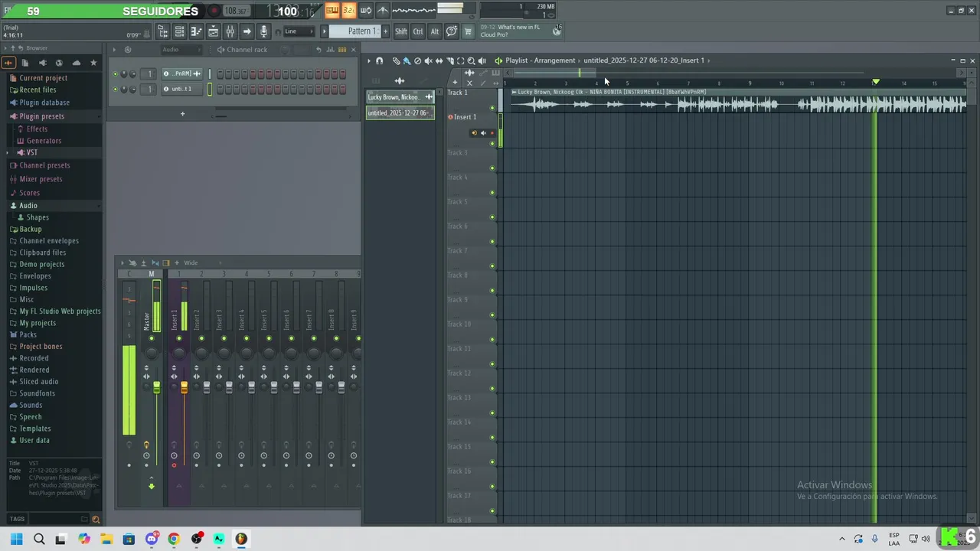Toggle Track 1 green mute switch
Screen dimensions: 980x551
click(492, 108)
